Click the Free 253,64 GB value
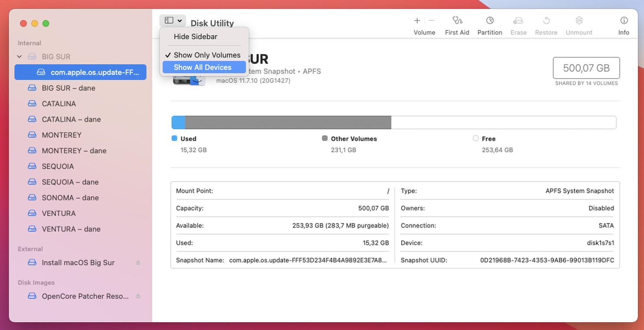Viewport: 644px width, 330px height. (497, 150)
